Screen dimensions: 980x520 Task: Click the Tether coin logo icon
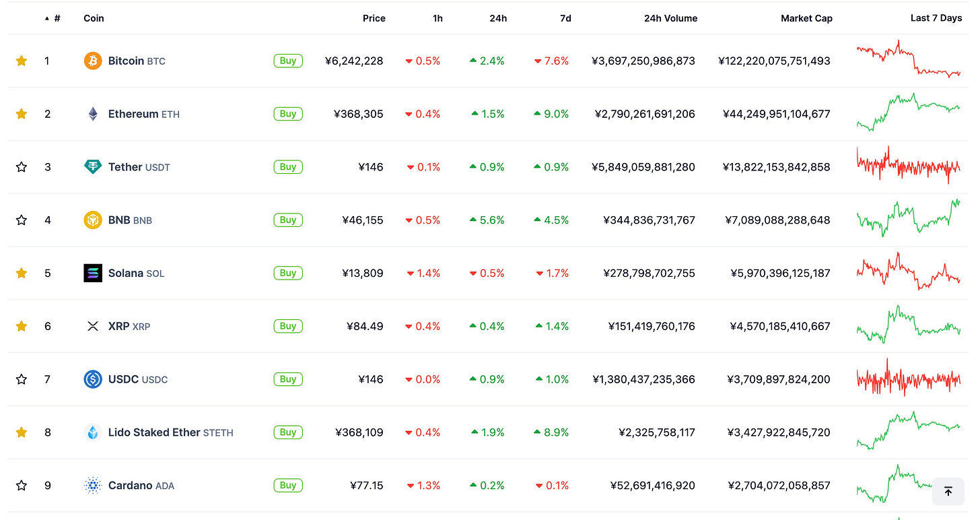(93, 167)
